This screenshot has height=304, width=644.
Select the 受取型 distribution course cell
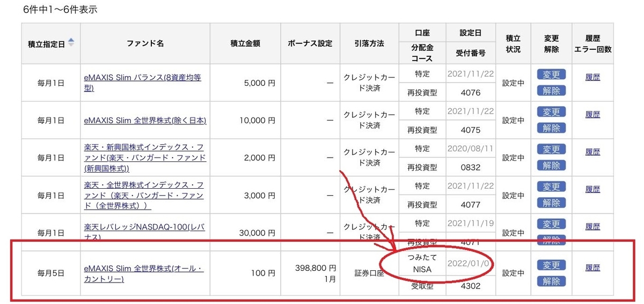pyautogui.click(x=422, y=286)
